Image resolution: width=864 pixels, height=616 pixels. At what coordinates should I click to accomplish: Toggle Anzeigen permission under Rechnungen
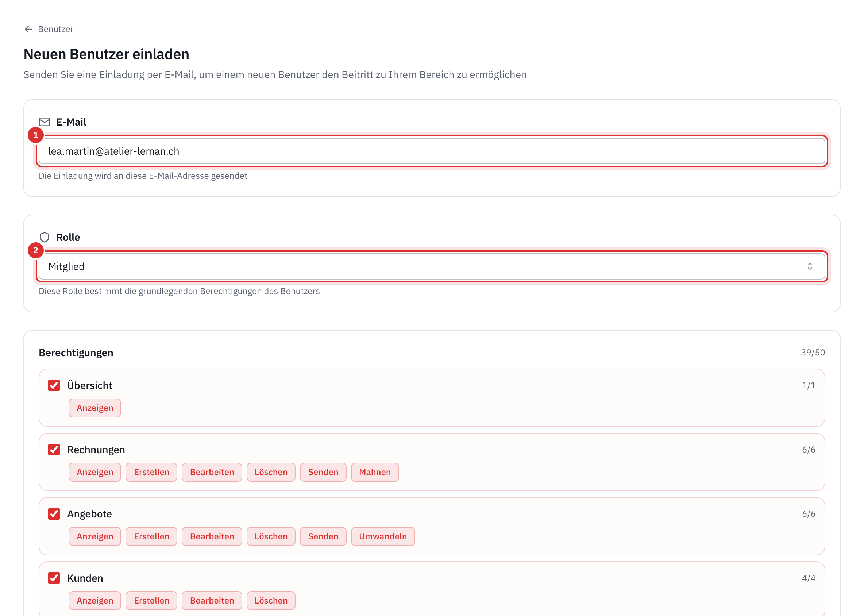[x=95, y=472]
